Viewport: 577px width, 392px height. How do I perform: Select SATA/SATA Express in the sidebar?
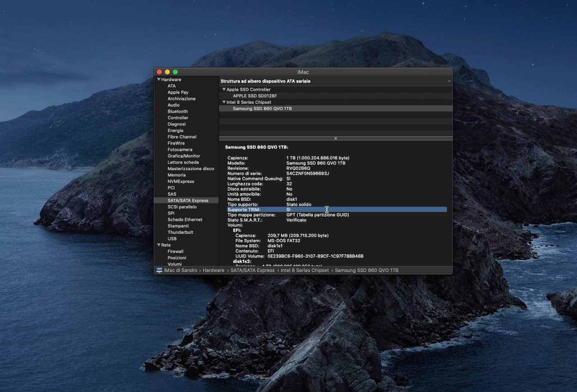click(x=187, y=201)
